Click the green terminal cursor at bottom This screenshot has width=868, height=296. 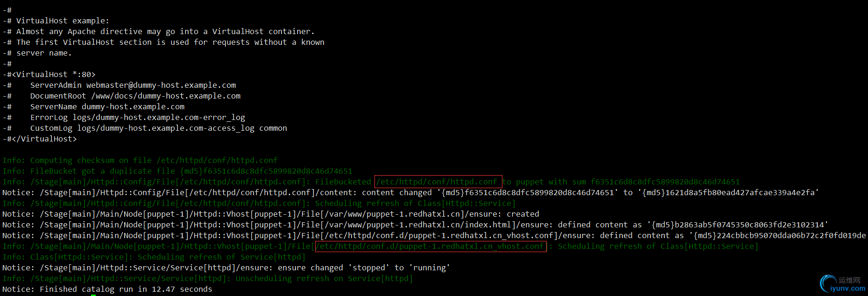pyautogui.click(x=93, y=295)
